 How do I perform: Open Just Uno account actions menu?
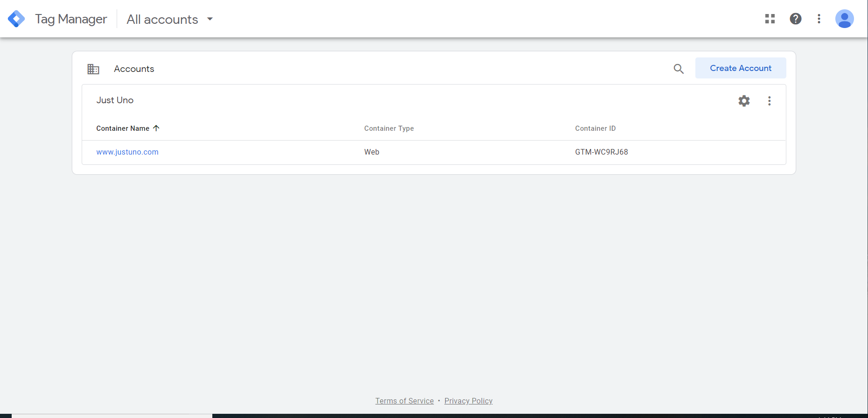tap(770, 101)
